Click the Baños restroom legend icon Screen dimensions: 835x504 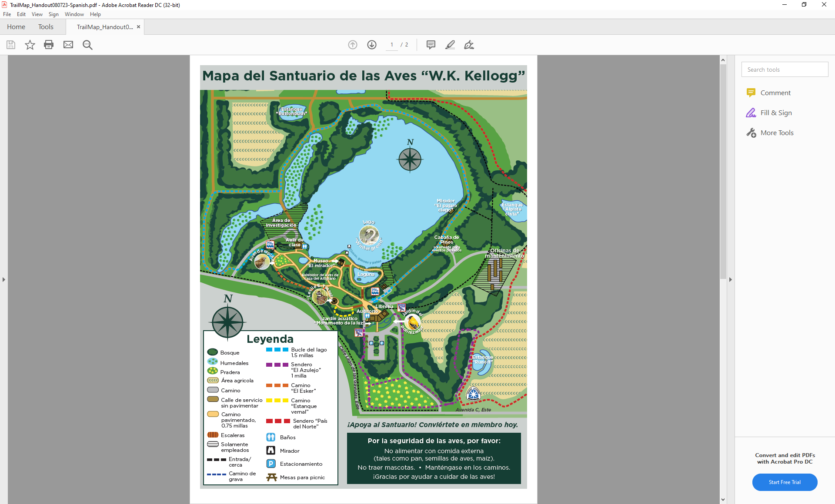[271, 437]
